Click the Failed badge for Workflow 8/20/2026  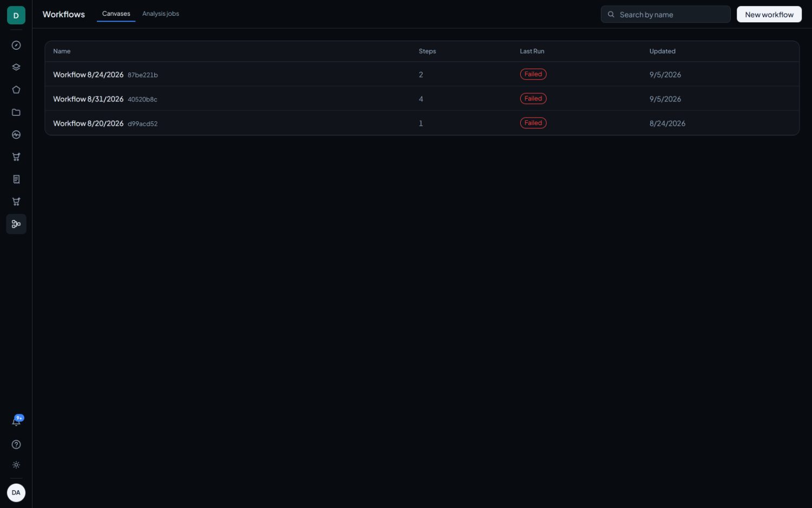tap(533, 123)
